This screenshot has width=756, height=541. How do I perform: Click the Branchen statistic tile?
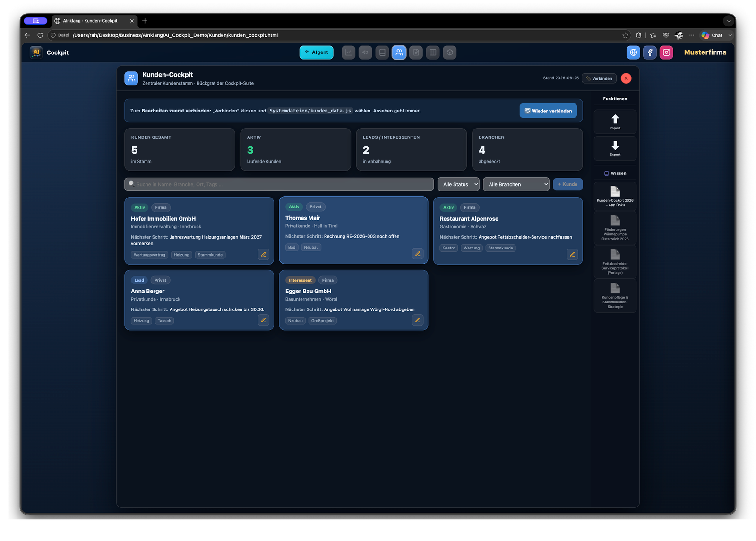(527, 149)
